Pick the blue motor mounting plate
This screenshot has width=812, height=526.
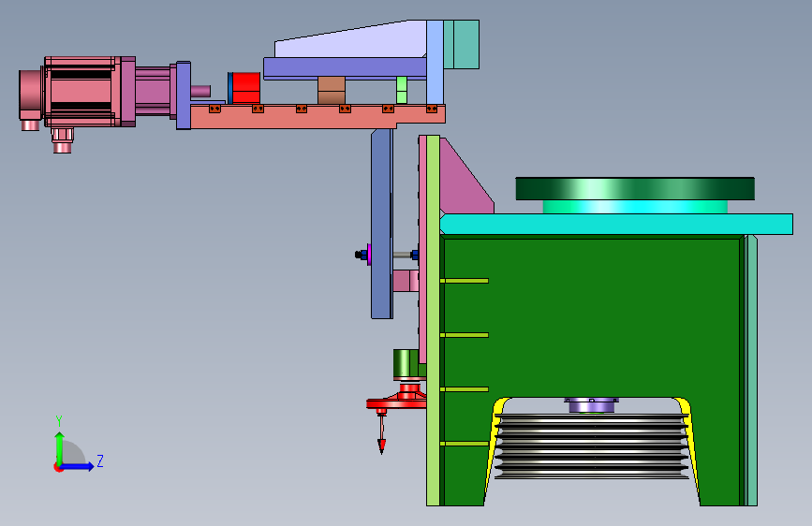tap(184, 95)
